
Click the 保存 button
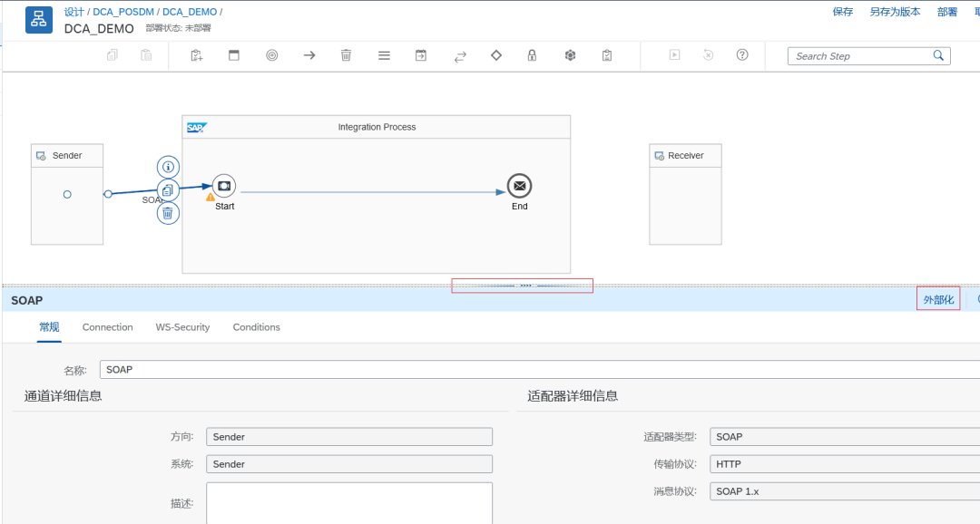842,12
